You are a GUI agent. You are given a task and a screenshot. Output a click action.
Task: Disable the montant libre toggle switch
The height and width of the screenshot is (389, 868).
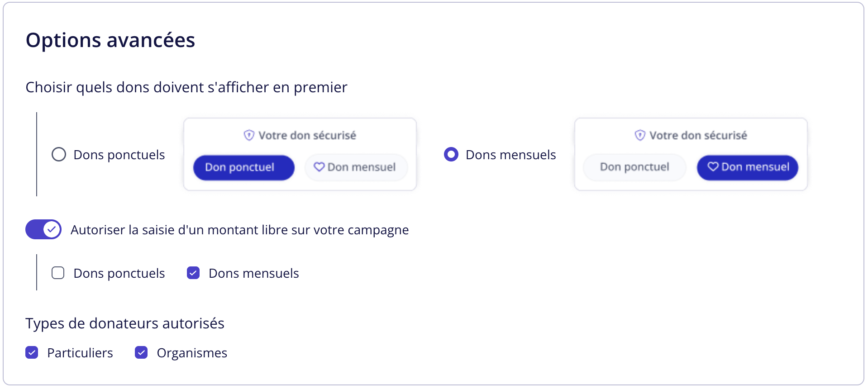click(x=43, y=229)
